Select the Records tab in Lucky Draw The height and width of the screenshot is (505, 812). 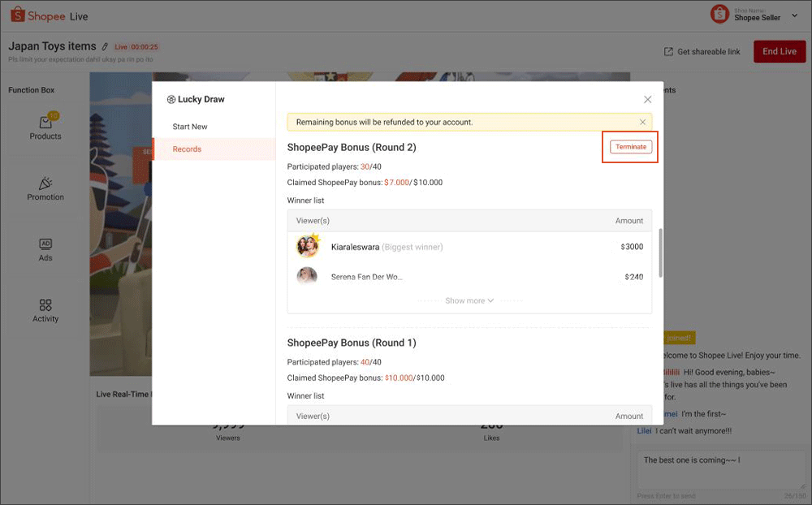[x=187, y=149]
